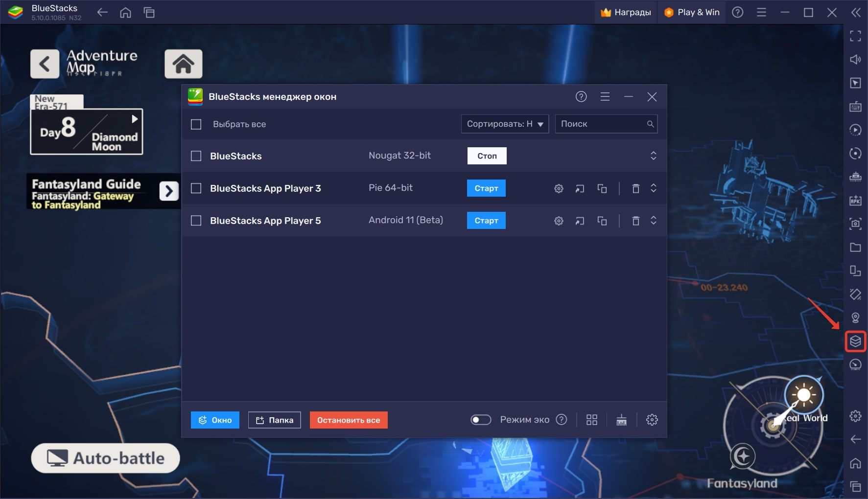
Task: Click Install APK icon in sidebar
Action: pos(855,200)
